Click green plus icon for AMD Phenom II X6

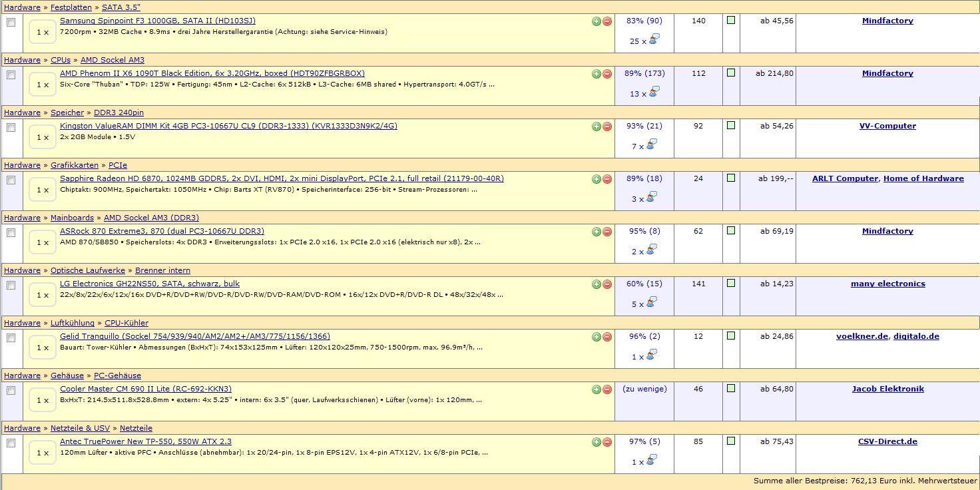coord(597,74)
